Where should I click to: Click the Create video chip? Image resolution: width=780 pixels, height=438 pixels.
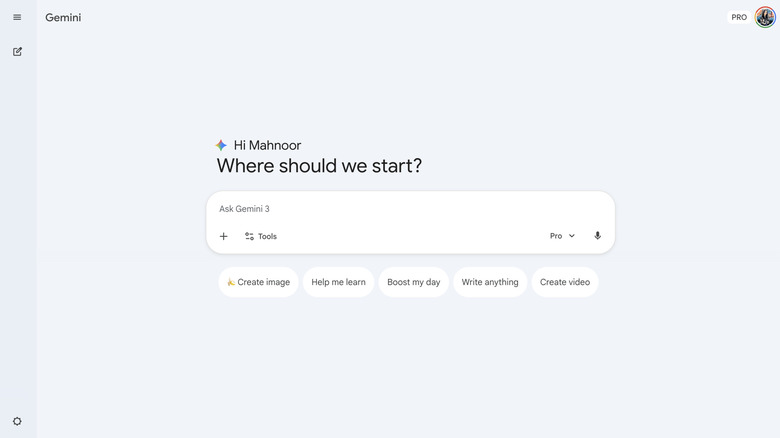tap(565, 282)
